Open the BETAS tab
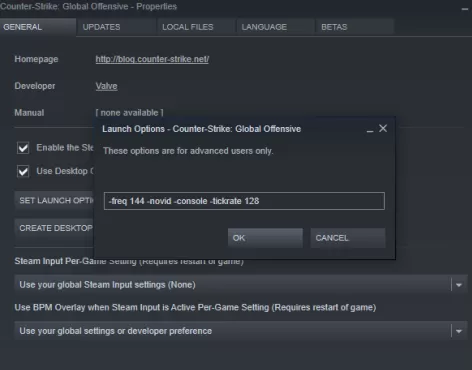Viewport: 472px width, 370px height. click(x=355, y=27)
